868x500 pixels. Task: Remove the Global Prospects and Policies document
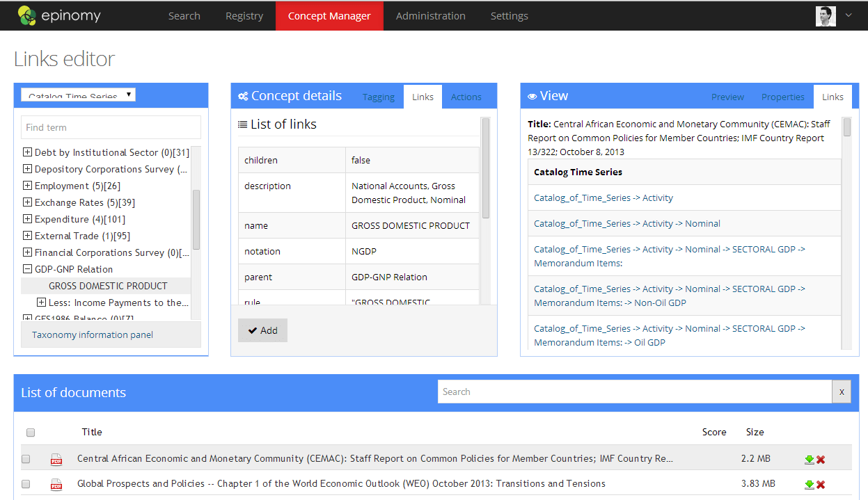click(821, 484)
